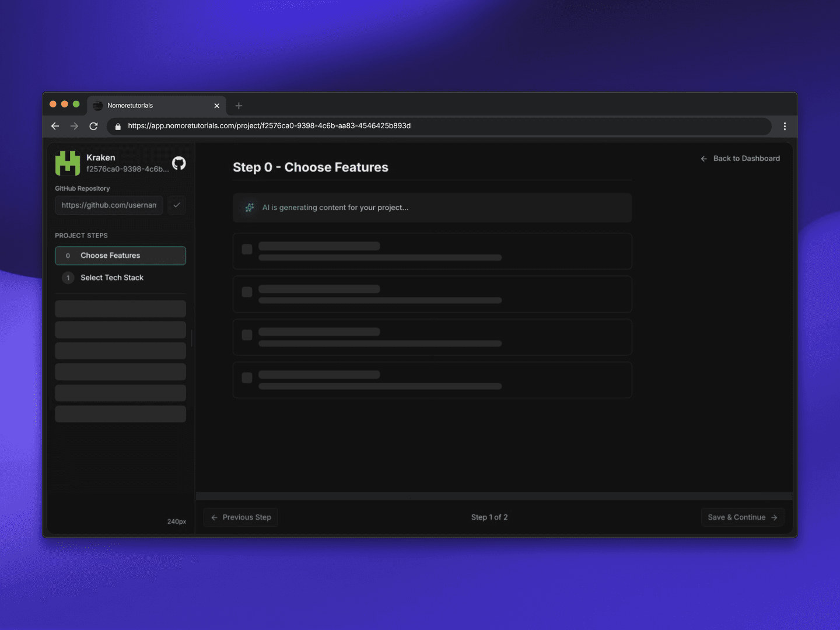840x630 pixels.
Task: Click Back to Dashboard link
Action: click(x=740, y=159)
